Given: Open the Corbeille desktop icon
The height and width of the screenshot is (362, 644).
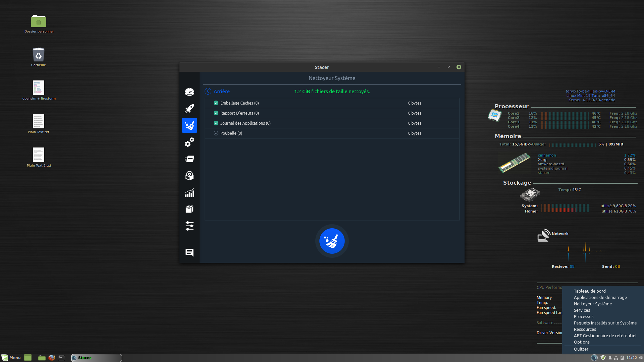Looking at the screenshot, I should click(39, 55).
